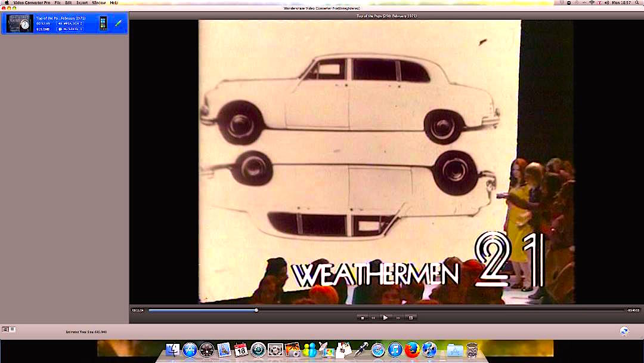Click the rewind button in player controls

pos(373,318)
